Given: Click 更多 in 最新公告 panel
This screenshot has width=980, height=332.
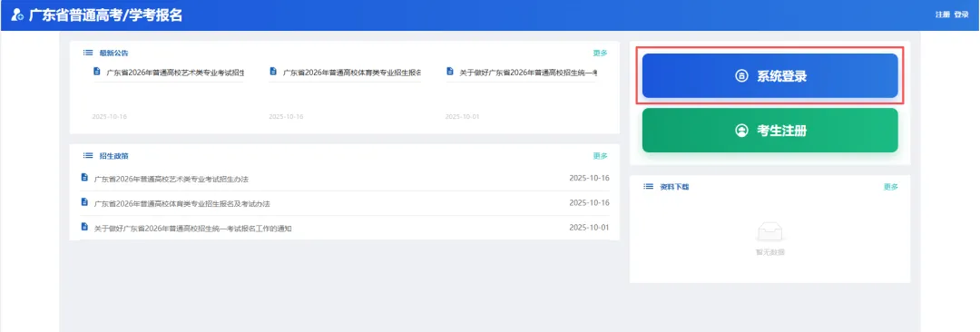Looking at the screenshot, I should tap(600, 54).
